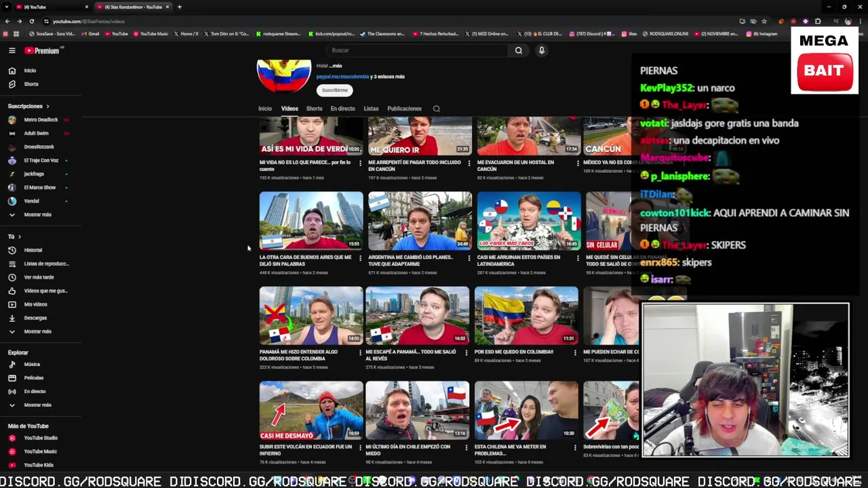Select the Publicaciones channel tab

pos(404,108)
